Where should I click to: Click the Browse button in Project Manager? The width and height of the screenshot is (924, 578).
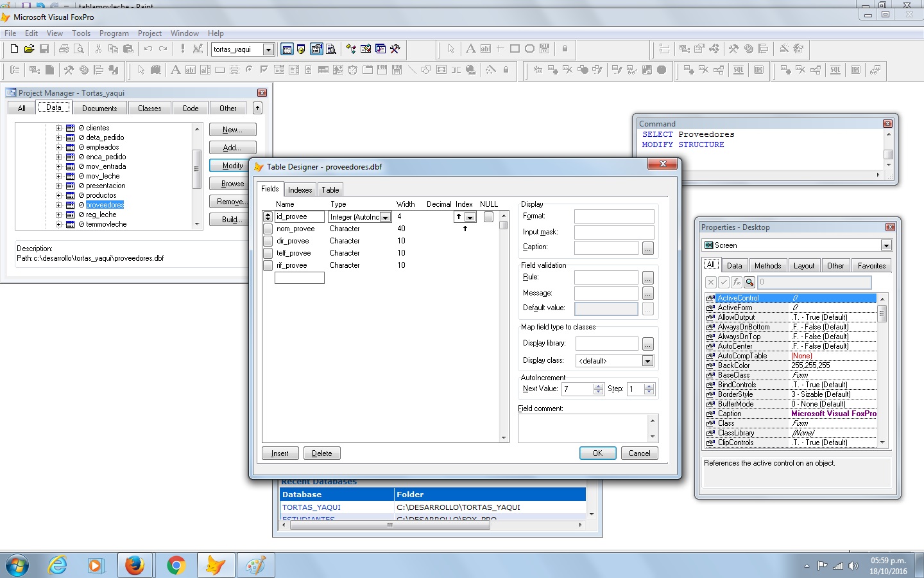pyautogui.click(x=232, y=184)
